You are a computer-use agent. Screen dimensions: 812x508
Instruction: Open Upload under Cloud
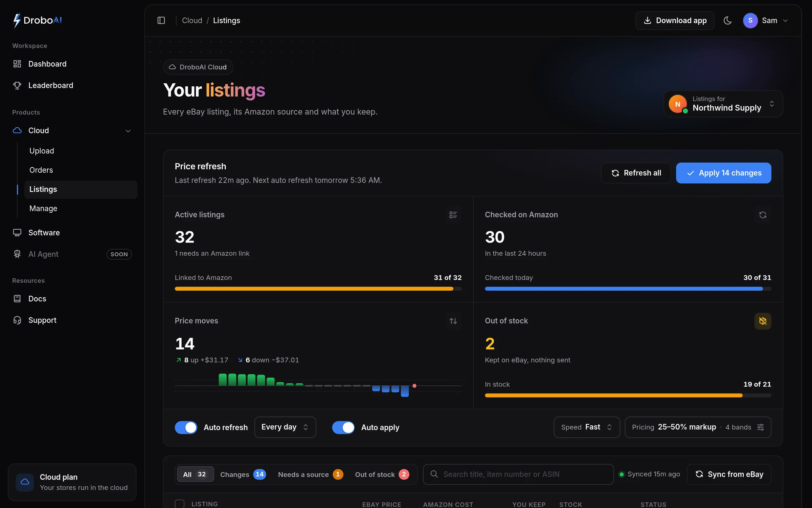point(81,151)
